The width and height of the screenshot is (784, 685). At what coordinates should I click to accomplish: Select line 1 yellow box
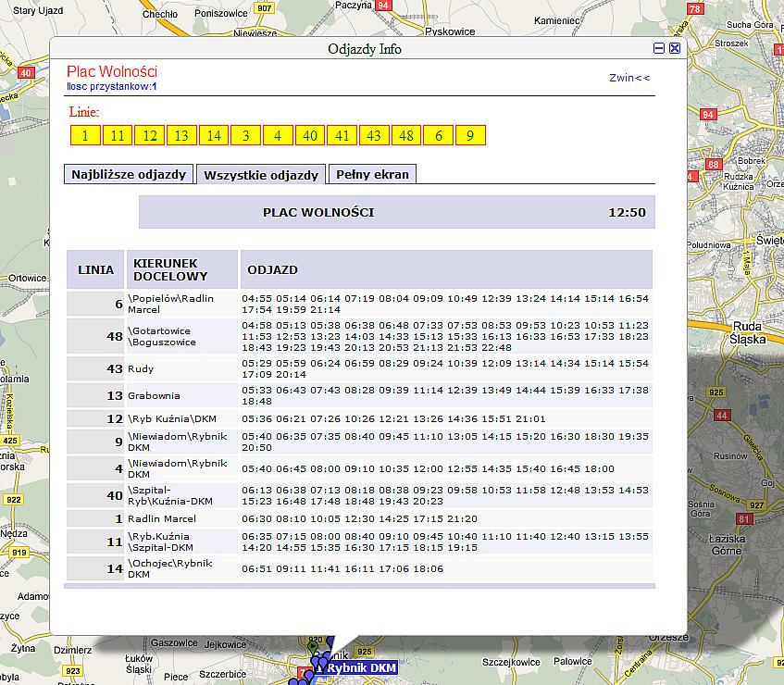click(x=85, y=135)
